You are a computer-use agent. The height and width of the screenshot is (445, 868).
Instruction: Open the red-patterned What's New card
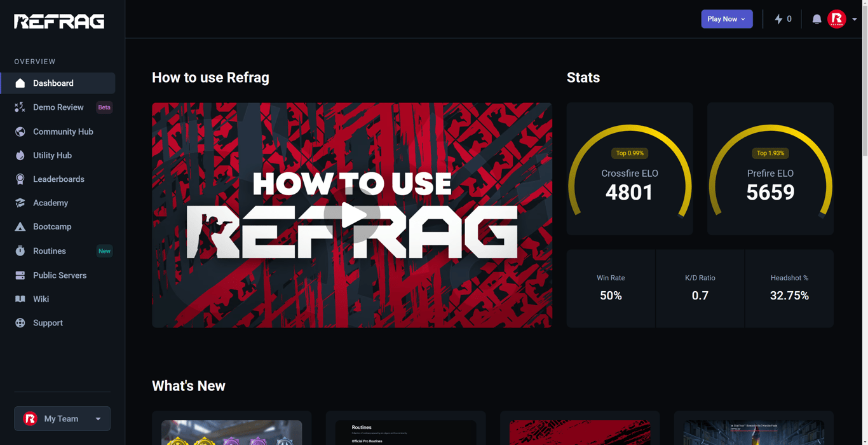click(580, 428)
